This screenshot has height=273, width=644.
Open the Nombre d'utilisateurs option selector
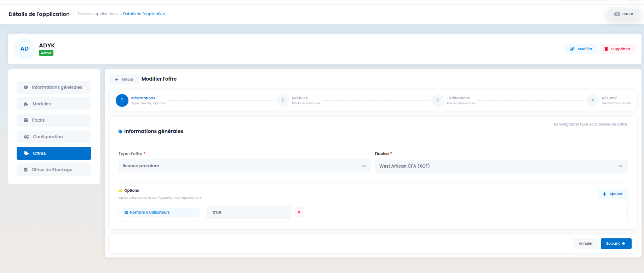pyautogui.click(x=161, y=212)
